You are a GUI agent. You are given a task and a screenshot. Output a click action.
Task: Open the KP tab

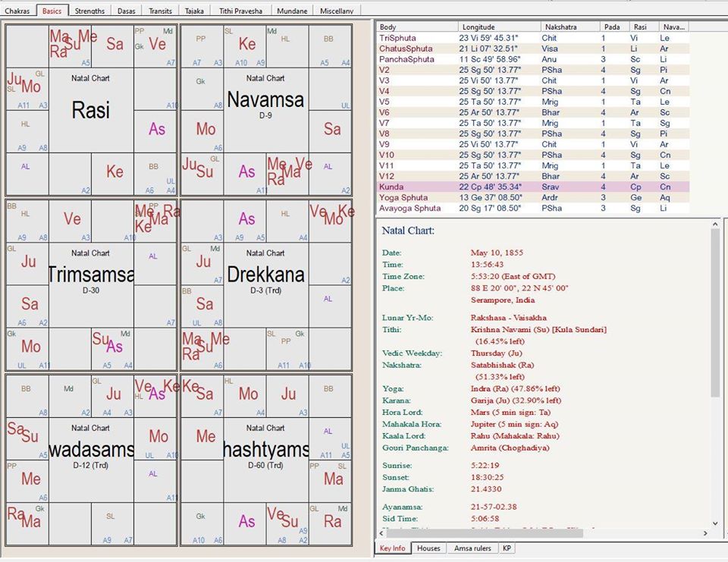click(x=507, y=548)
